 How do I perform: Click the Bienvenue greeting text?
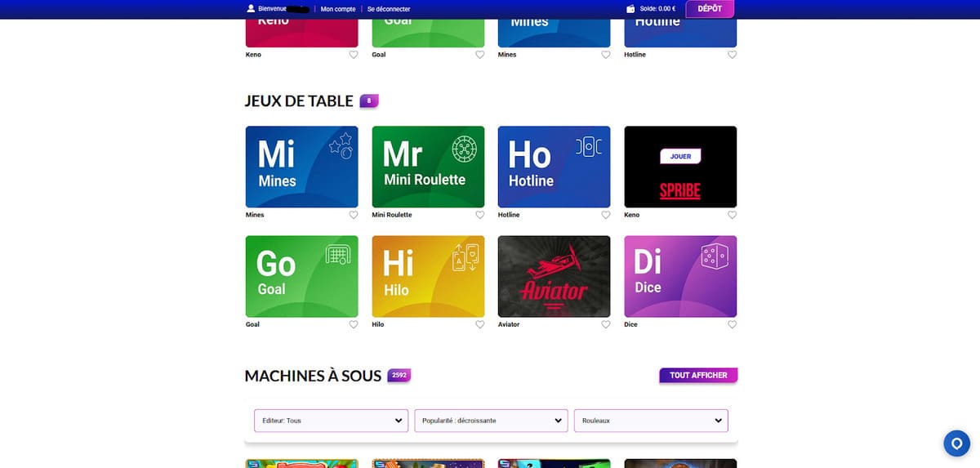click(273, 9)
